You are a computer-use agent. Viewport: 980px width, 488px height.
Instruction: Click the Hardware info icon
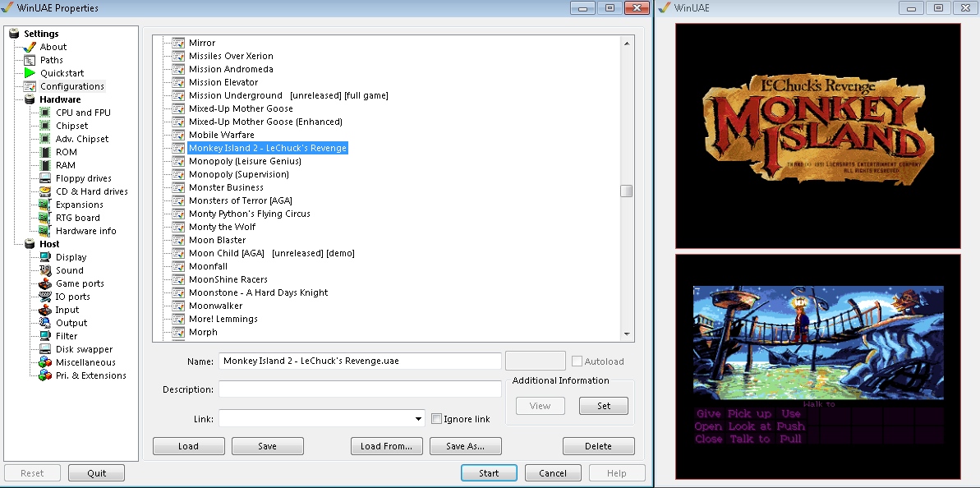pos(45,231)
